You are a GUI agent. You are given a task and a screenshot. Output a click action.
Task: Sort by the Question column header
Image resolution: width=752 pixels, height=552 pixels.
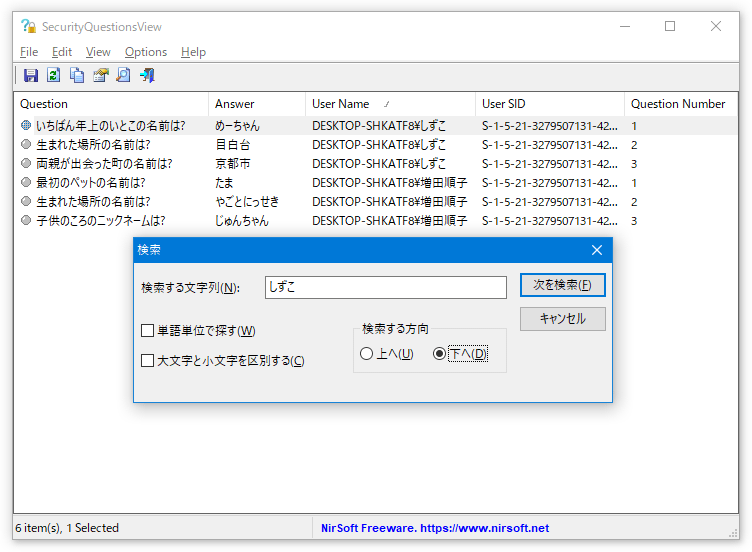(111, 104)
